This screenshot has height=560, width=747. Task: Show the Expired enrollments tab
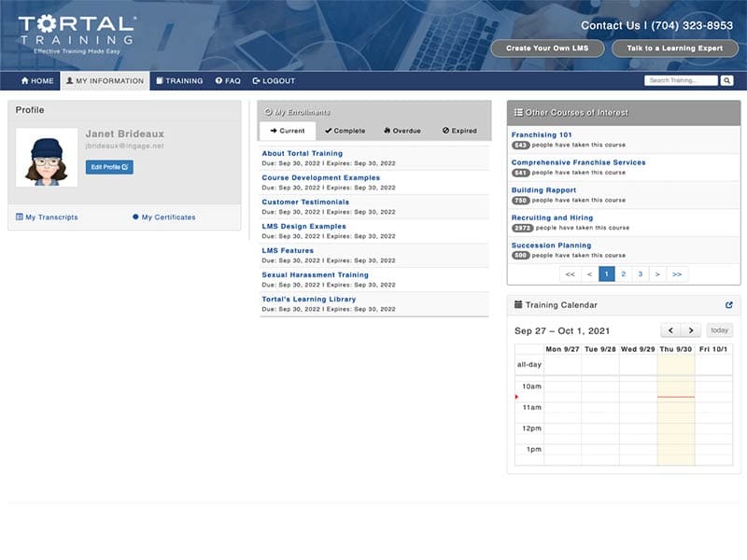(x=459, y=131)
